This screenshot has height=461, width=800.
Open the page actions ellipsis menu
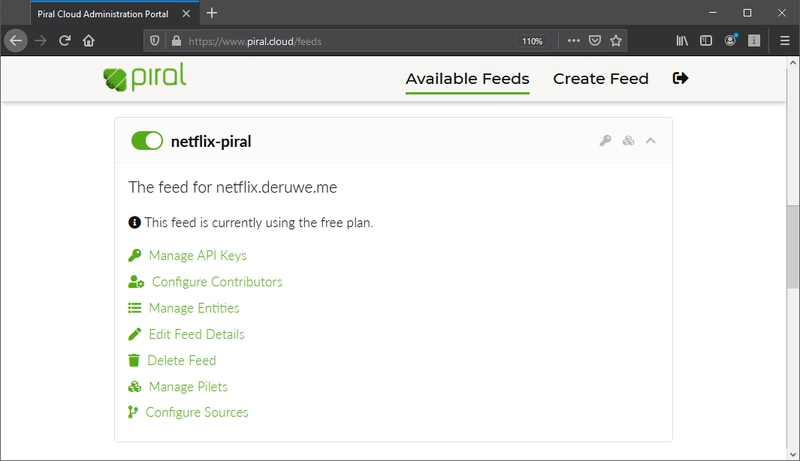click(573, 41)
